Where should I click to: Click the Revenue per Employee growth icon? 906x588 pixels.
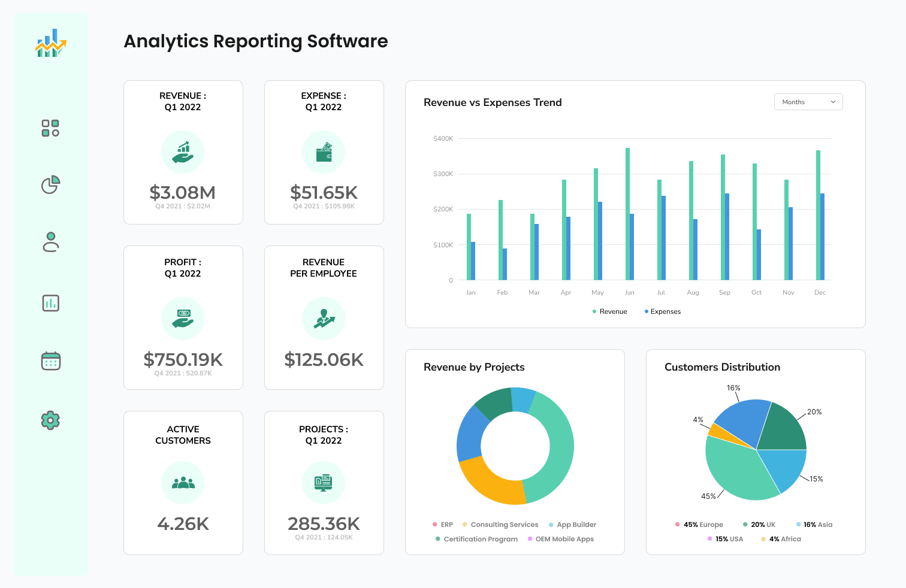click(324, 319)
